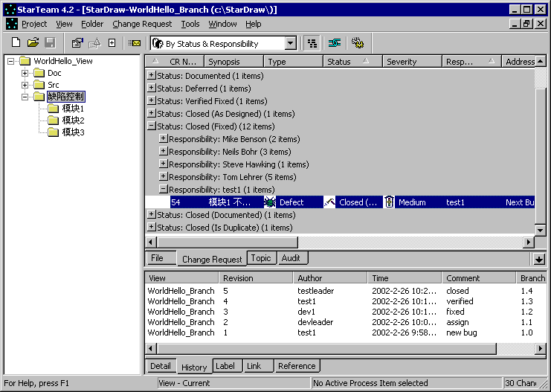Click the 模块2 folder icon
This screenshot has width=551, height=392.
(x=53, y=121)
